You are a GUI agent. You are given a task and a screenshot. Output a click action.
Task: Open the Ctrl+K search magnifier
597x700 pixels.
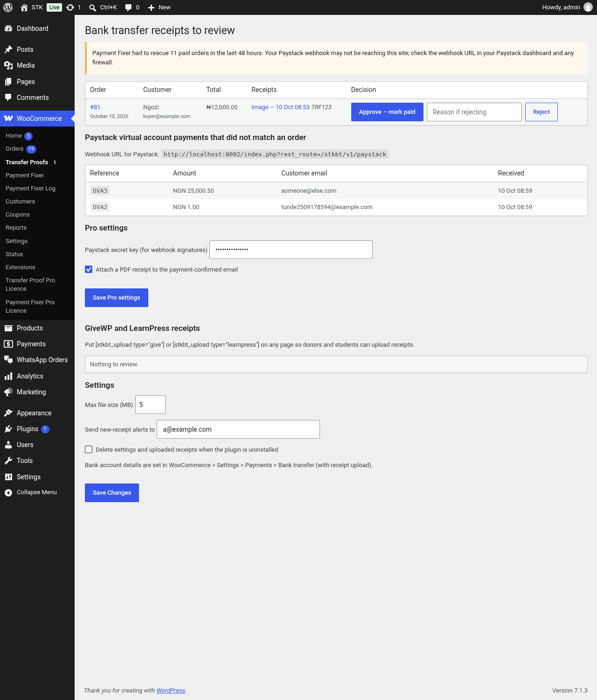click(93, 7)
